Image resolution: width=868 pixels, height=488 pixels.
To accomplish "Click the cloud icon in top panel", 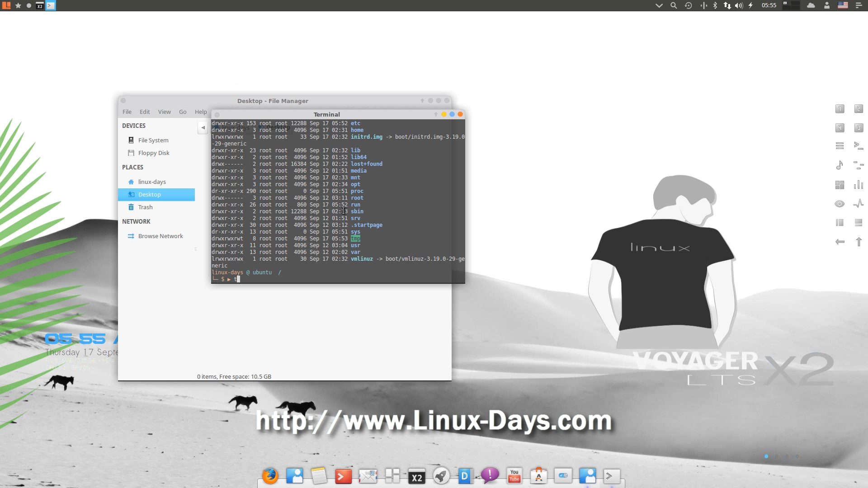I will [x=811, y=5].
